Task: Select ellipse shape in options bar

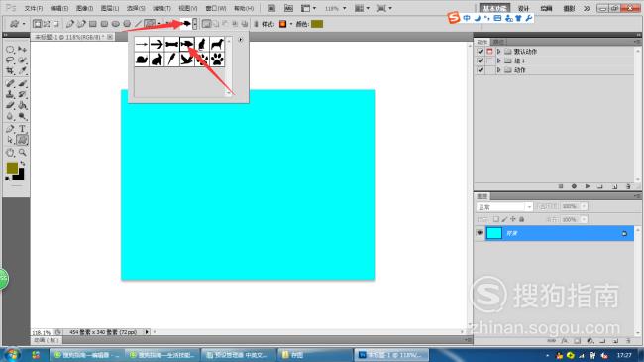Action: [x=116, y=24]
